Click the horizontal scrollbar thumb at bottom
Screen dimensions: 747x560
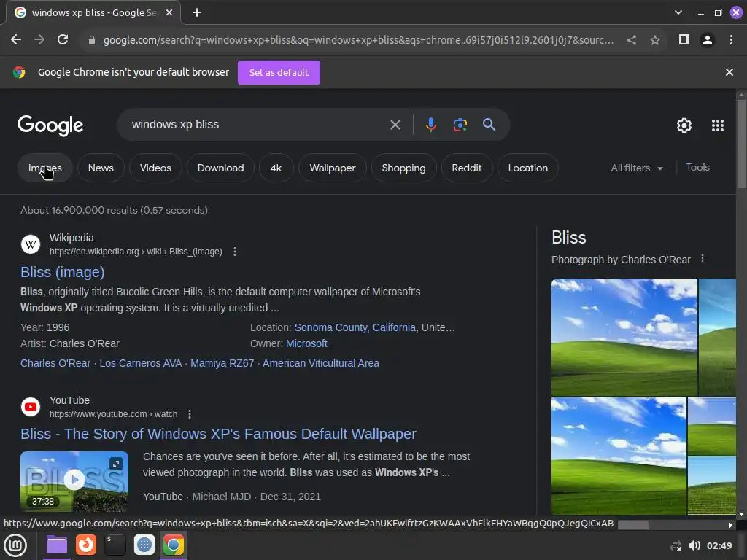pos(633,525)
